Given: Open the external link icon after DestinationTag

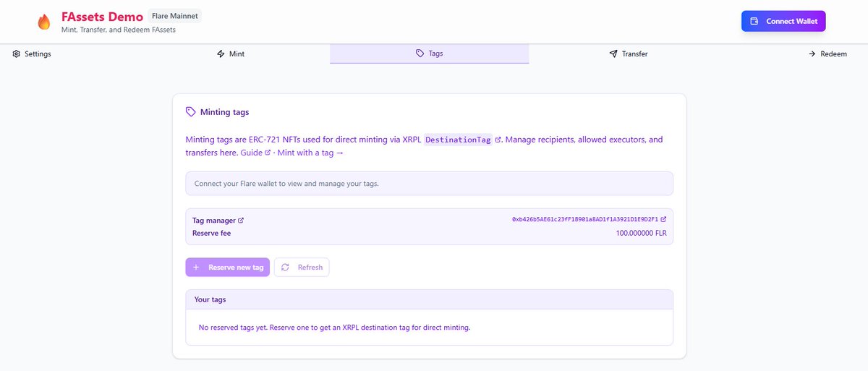Looking at the screenshot, I should (x=498, y=140).
